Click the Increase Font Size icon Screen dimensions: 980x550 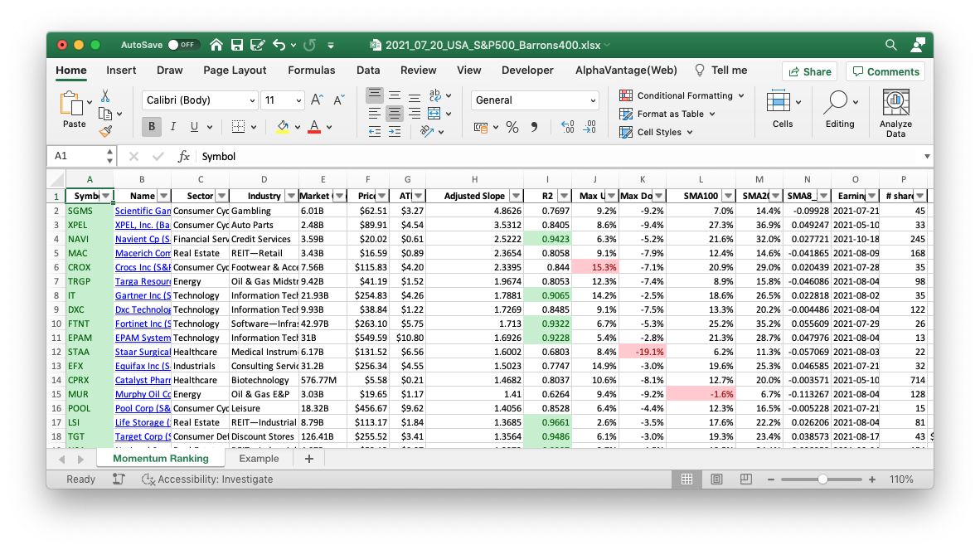(x=317, y=100)
